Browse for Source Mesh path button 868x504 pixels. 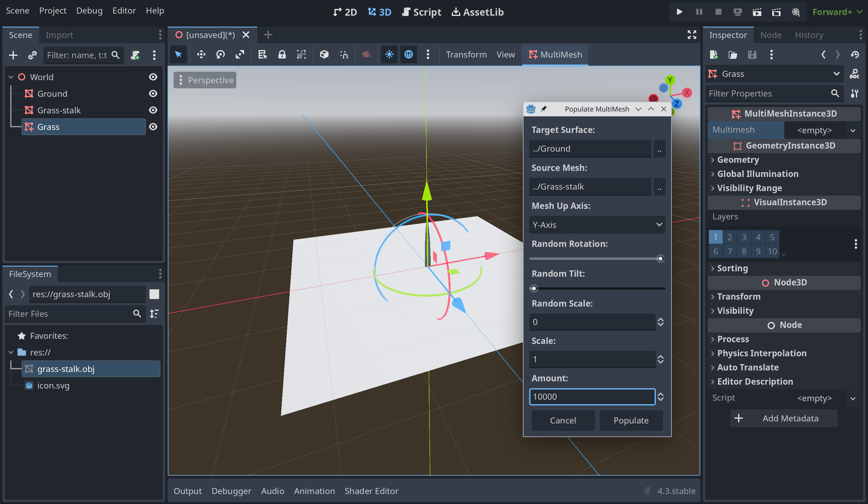click(659, 187)
